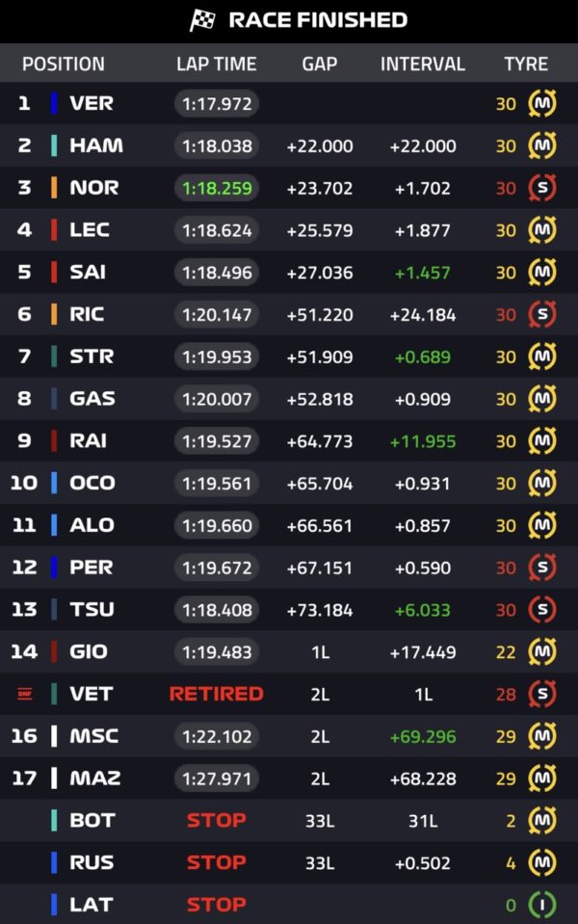
Task: Click VER's medium tyre icon
Action: coord(542,104)
